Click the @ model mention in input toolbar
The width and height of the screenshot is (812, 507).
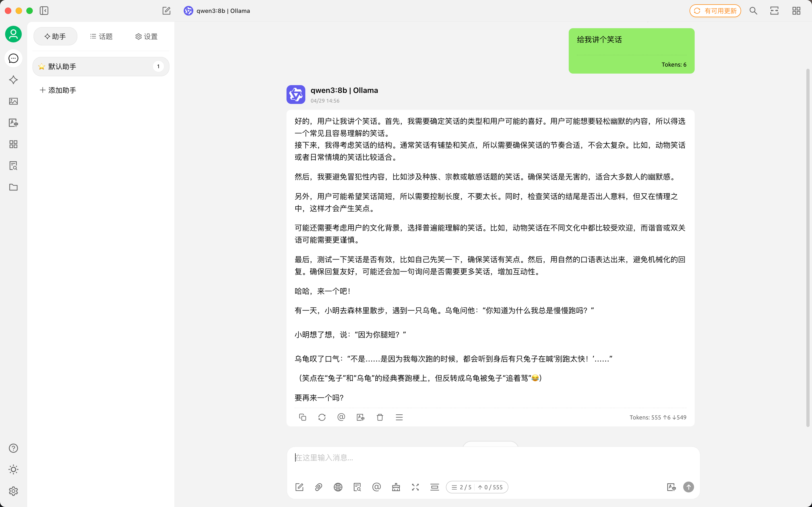(376, 487)
